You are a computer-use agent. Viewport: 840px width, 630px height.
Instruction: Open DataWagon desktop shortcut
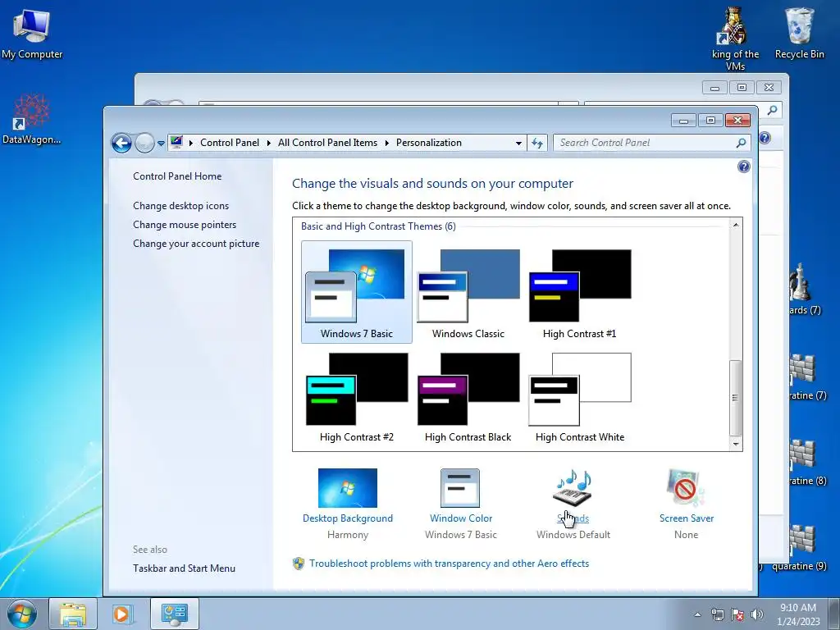(x=32, y=120)
